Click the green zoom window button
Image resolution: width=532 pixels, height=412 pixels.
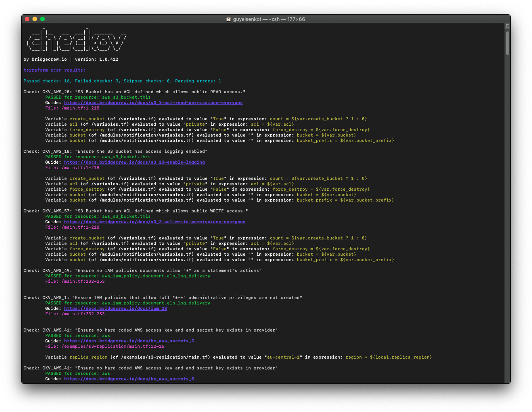43,19
